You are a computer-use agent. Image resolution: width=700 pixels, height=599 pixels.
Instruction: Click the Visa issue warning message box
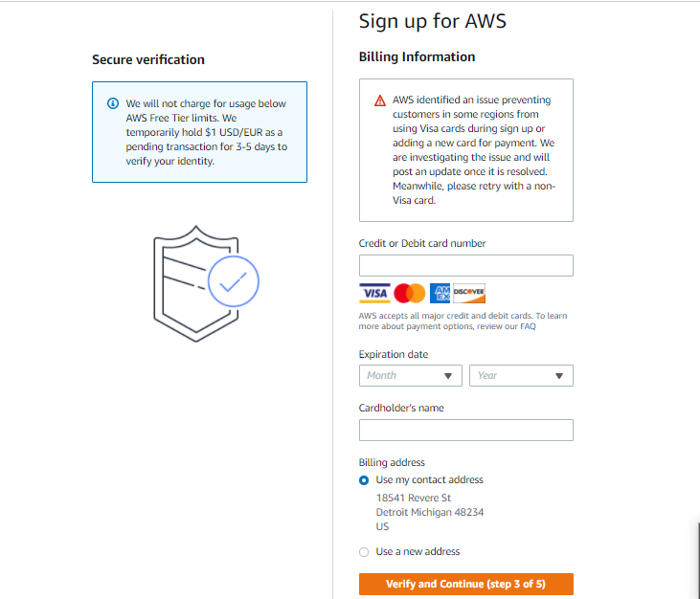pyautogui.click(x=466, y=150)
